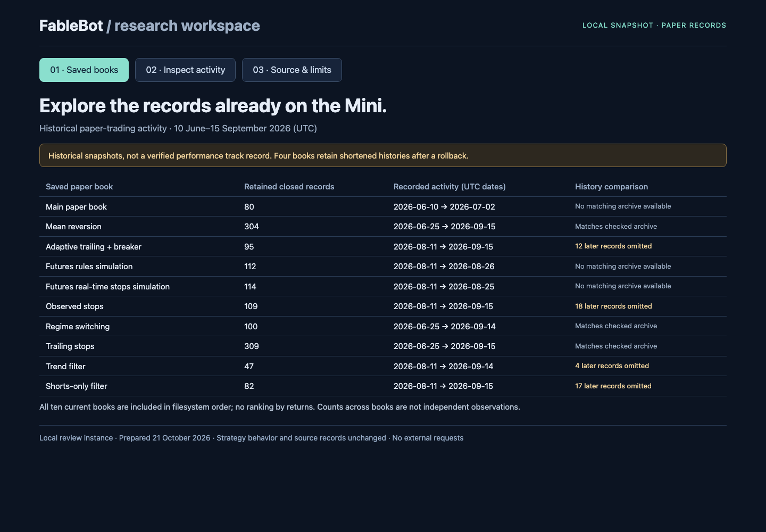Click the filesystem order footnote under the table
The image size is (766, 532).
280,407
